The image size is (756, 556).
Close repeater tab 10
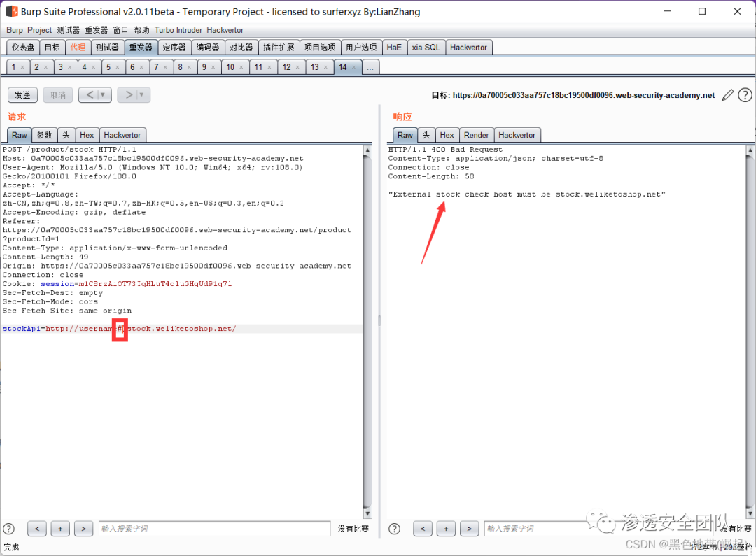pyautogui.click(x=241, y=67)
